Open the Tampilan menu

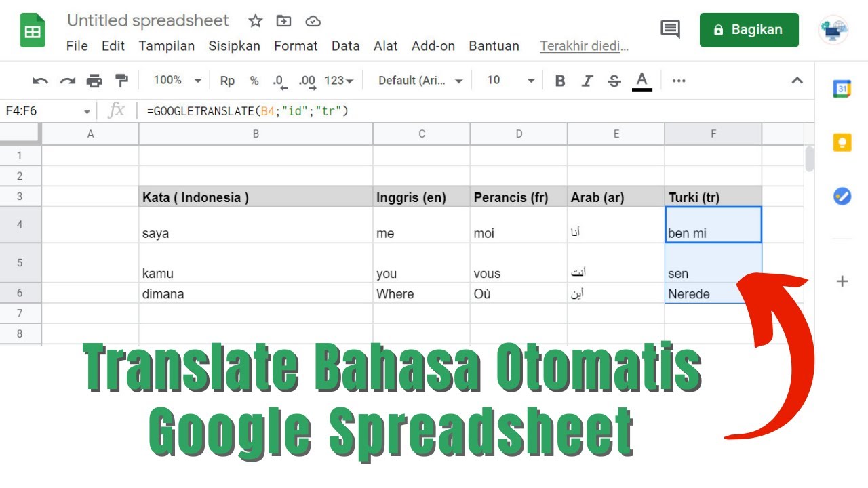click(167, 46)
